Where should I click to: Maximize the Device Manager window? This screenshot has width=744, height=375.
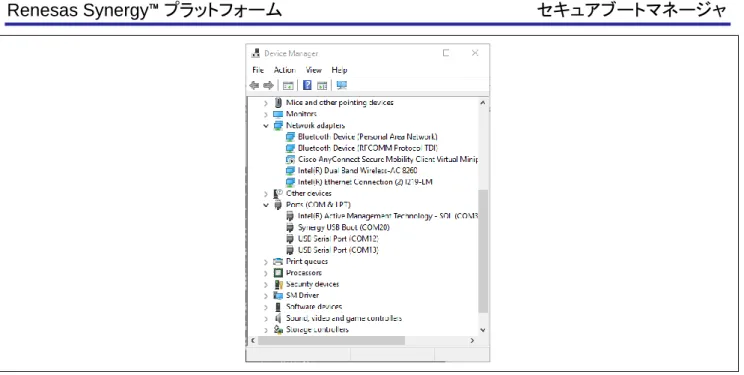coord(446,53)
